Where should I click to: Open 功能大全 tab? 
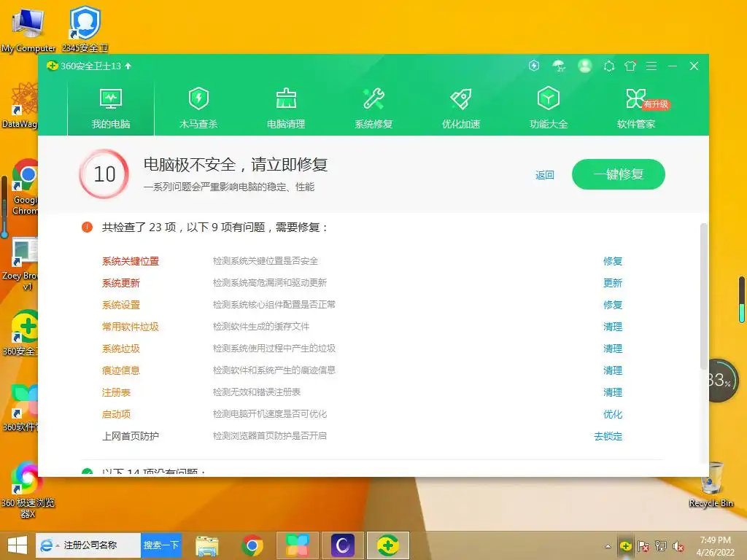tap(549, 109)
